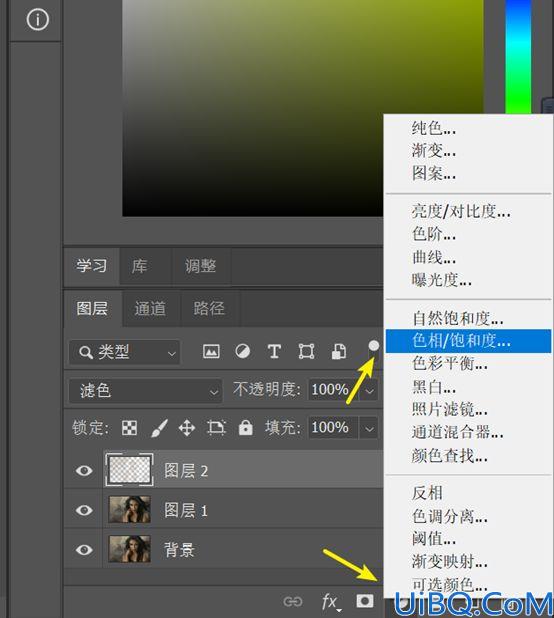This screenshot has width=554, height=618.
Task: Filter layers by adjustment layer icon
Action: click(x=242, y=351)
